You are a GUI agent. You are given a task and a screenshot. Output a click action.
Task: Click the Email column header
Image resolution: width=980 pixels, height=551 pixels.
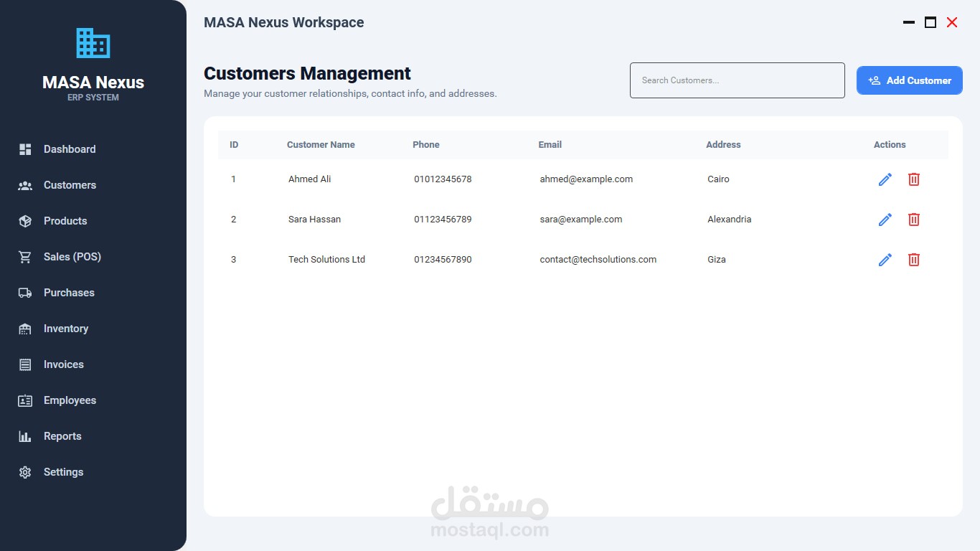pos(550,145)
